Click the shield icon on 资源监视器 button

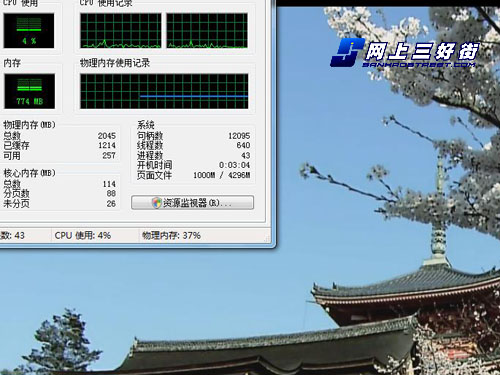tap(157, 203)
